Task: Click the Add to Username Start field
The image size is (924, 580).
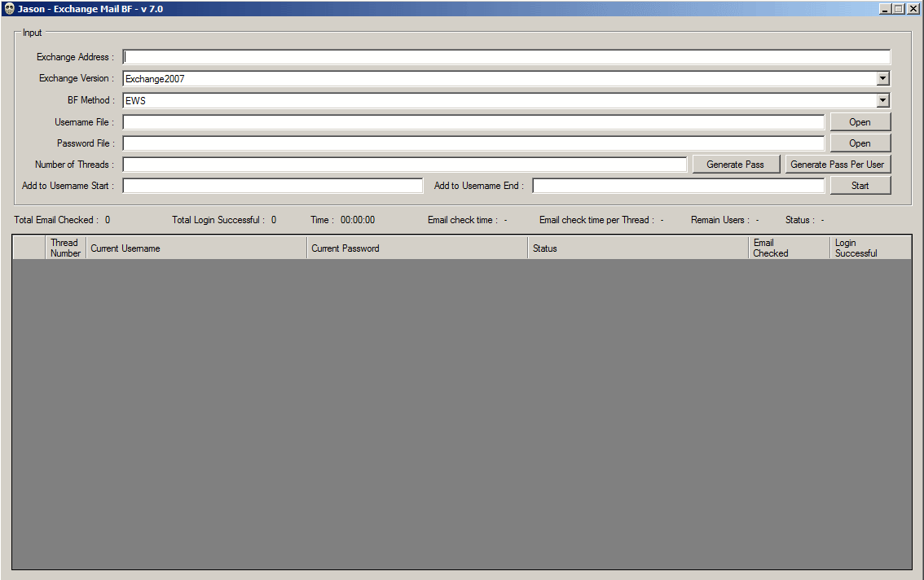Action: point(272,186)
